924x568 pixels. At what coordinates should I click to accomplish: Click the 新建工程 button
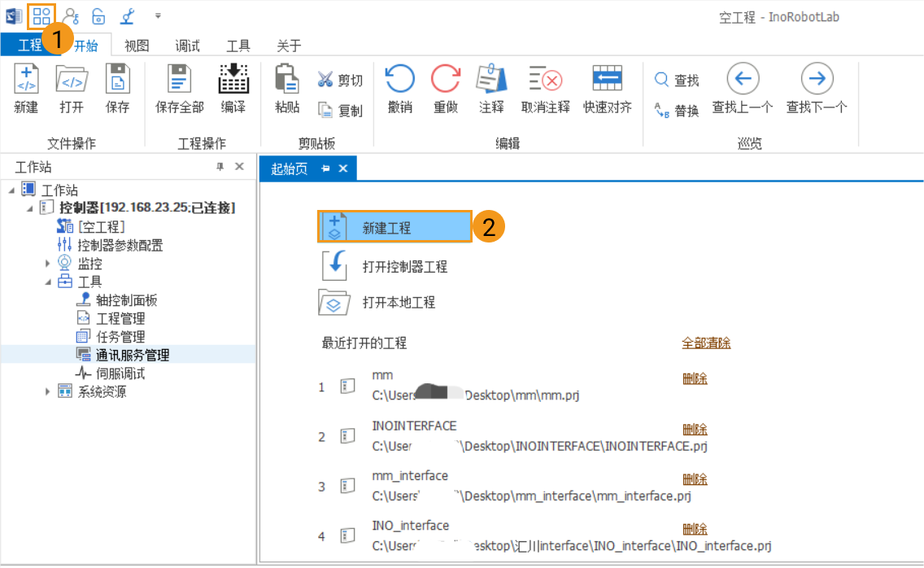click(394, 227)
